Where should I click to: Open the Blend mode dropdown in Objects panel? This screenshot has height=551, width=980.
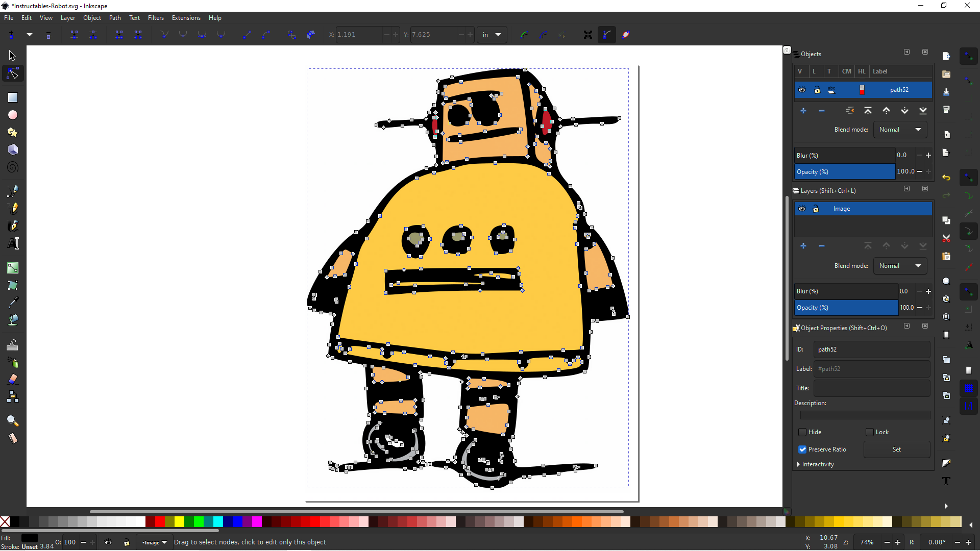(899, 129)
